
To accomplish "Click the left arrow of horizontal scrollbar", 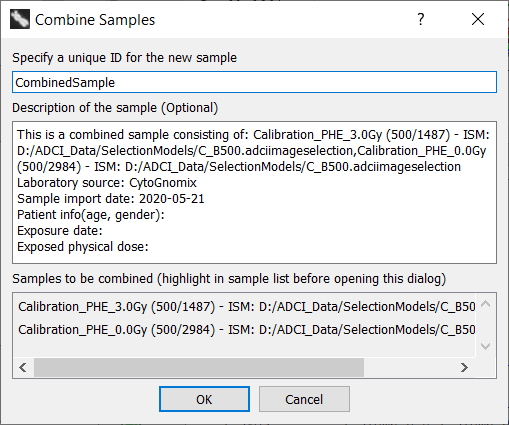I will click(x=23, y=368).
